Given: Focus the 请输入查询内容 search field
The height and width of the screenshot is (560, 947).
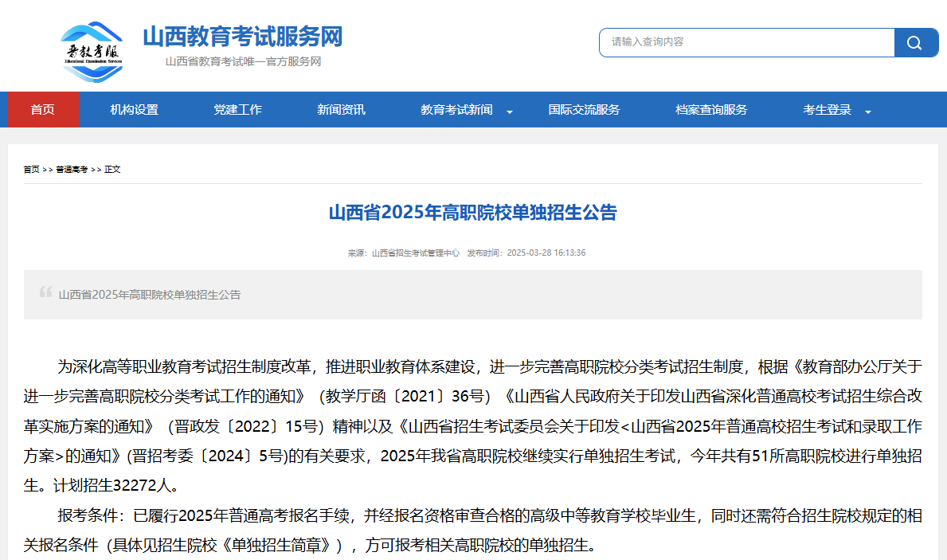Looking at the screenshot, I should click(x=746, y=42).
